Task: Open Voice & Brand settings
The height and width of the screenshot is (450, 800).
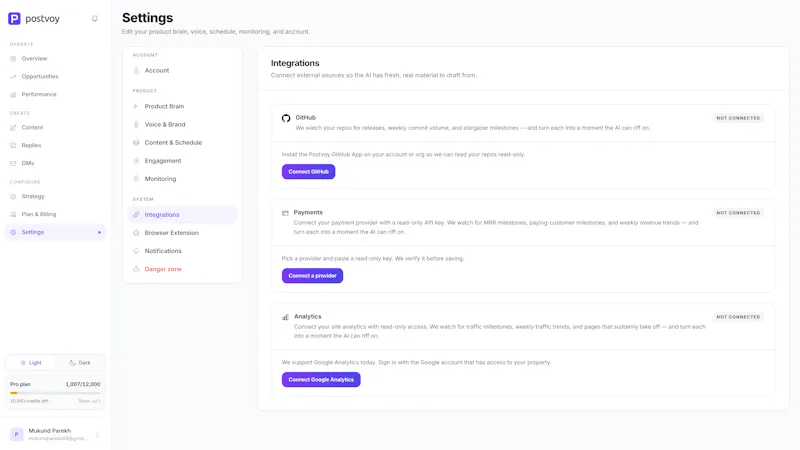Action: point(183,124)
